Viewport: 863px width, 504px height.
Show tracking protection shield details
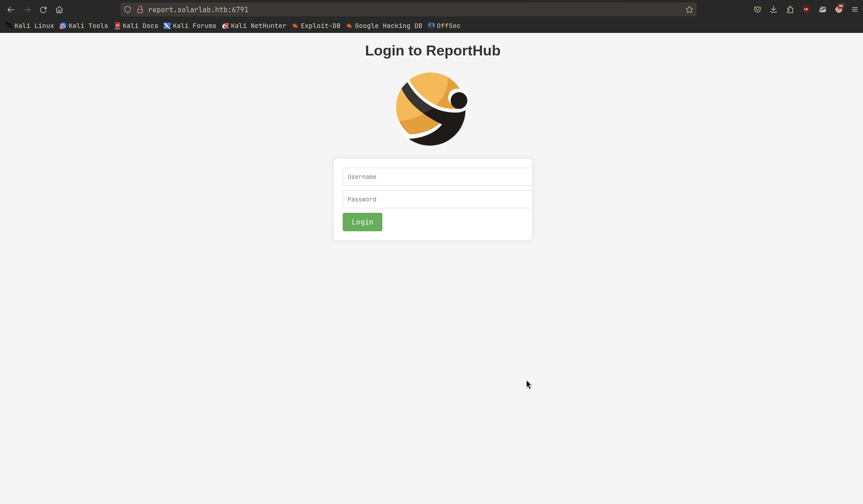(128, 9)
